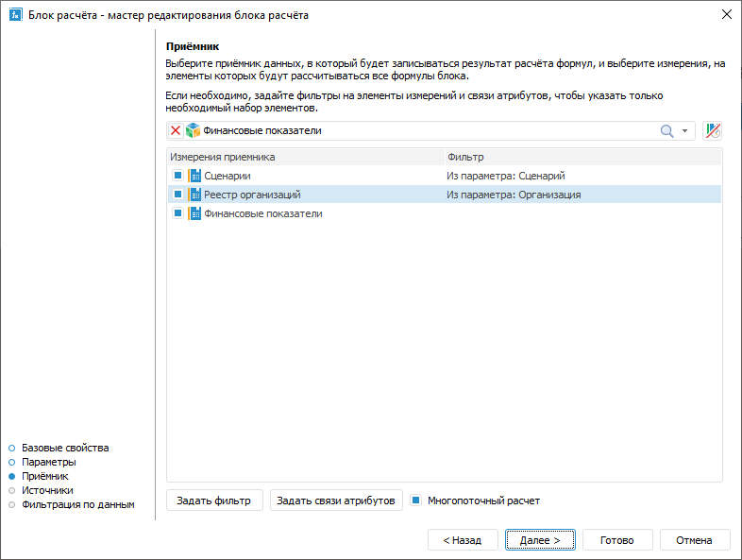
Task: Open the Параметры wizard step
Action: [49, 462]
